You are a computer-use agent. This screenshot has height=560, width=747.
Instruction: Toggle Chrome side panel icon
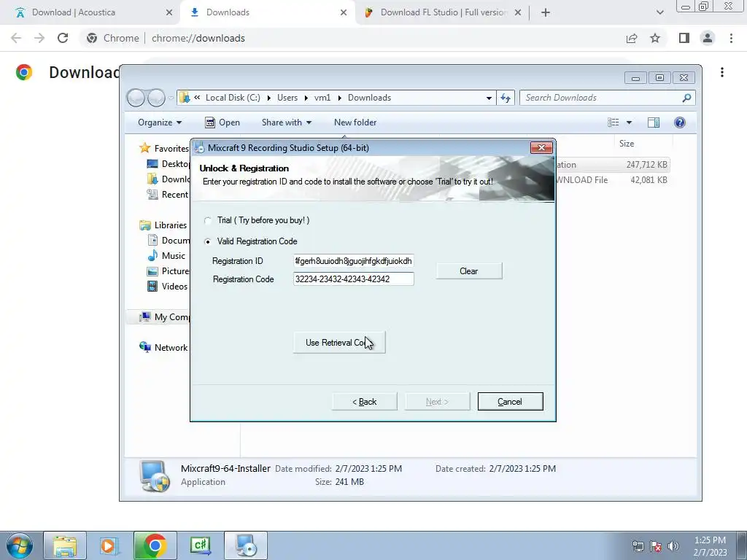point(684,38)
